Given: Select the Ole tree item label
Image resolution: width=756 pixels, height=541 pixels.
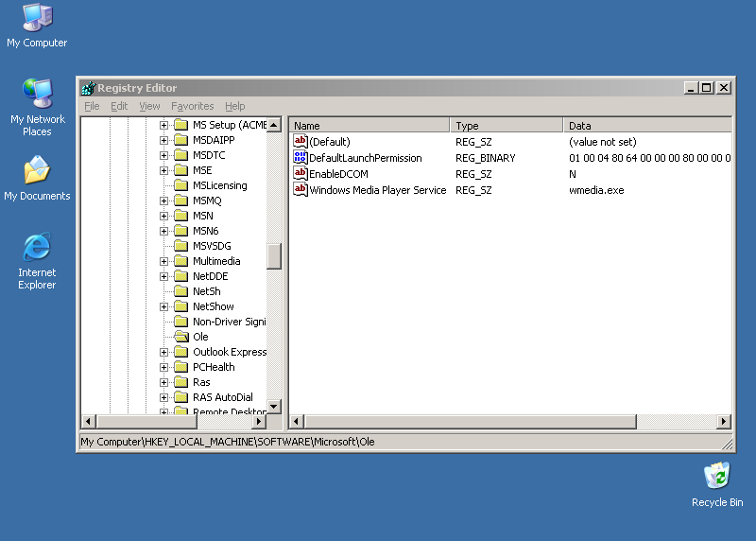Looking at the screenshot, I should (200, 337).
